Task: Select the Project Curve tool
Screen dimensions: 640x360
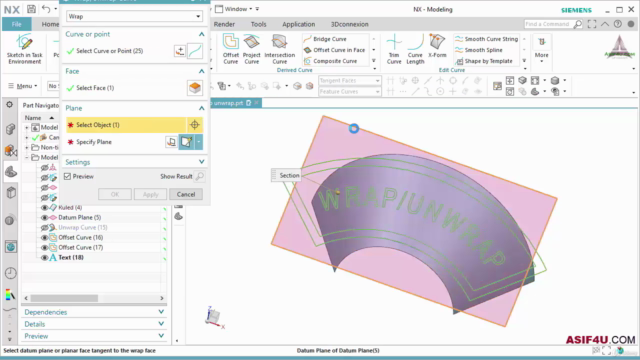Action: [x=251, y=49]
